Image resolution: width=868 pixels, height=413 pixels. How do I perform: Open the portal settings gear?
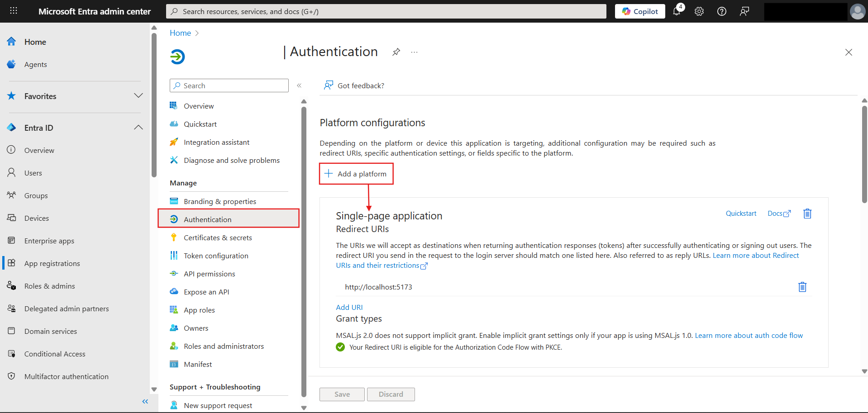point(699,11)
